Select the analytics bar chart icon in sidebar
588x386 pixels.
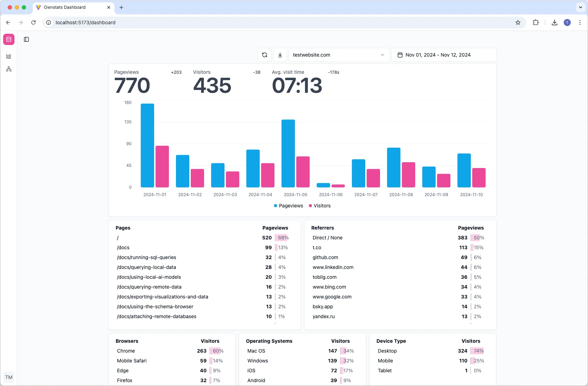pos(8,56)
